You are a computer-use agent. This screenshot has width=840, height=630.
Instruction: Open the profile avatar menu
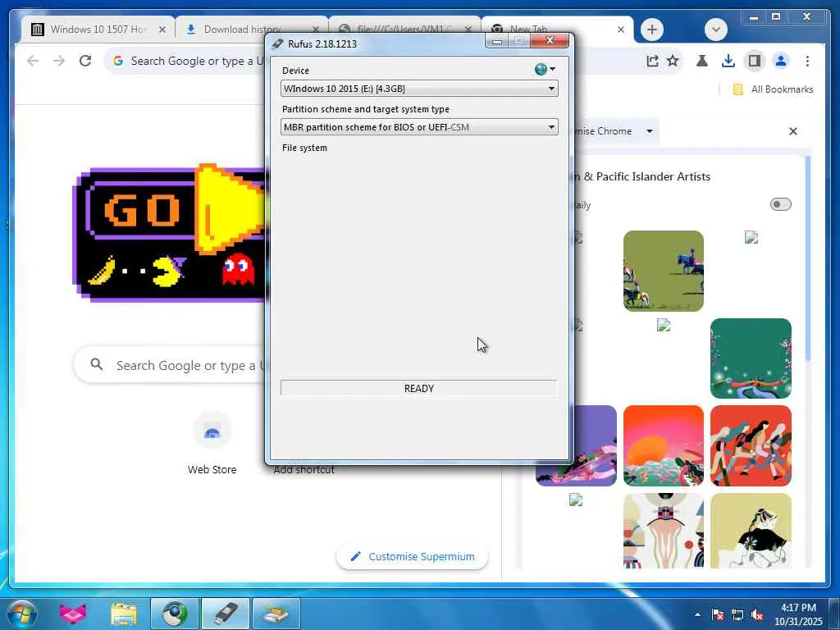781,61
